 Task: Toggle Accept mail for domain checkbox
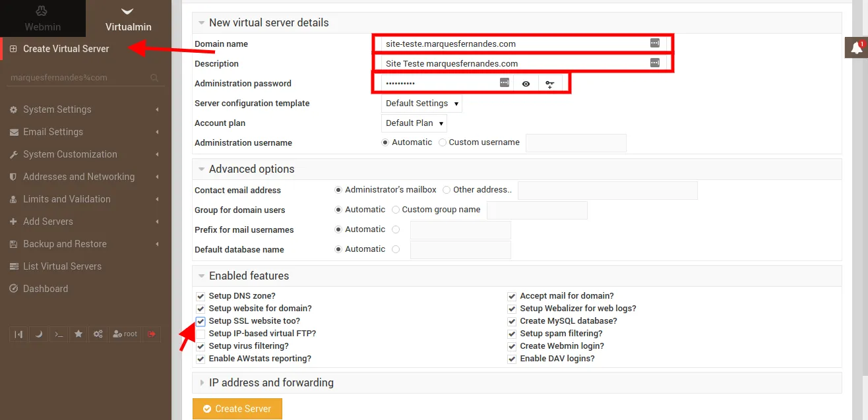512,296
